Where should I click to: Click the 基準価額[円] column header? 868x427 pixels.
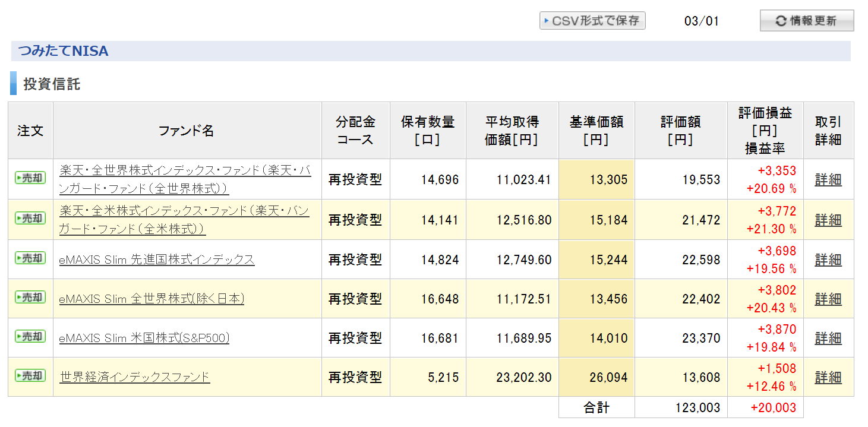pyautogui.click(x=596, y=131)
